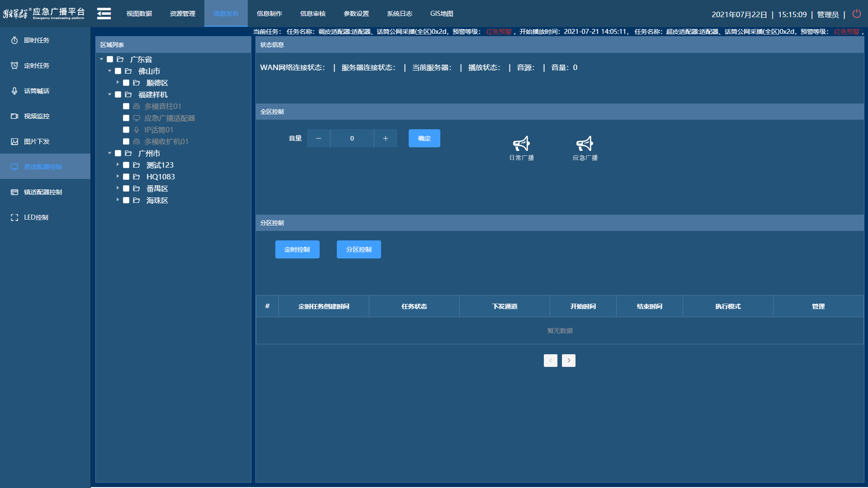Tick the 多模音柱01 device checkbox
This screenshot has width=868, height=488.
(126, 106)
